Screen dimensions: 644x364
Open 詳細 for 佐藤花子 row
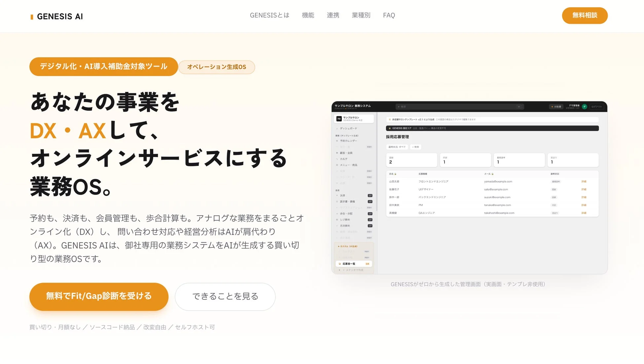pyautogui.click(x=584, y=189)
